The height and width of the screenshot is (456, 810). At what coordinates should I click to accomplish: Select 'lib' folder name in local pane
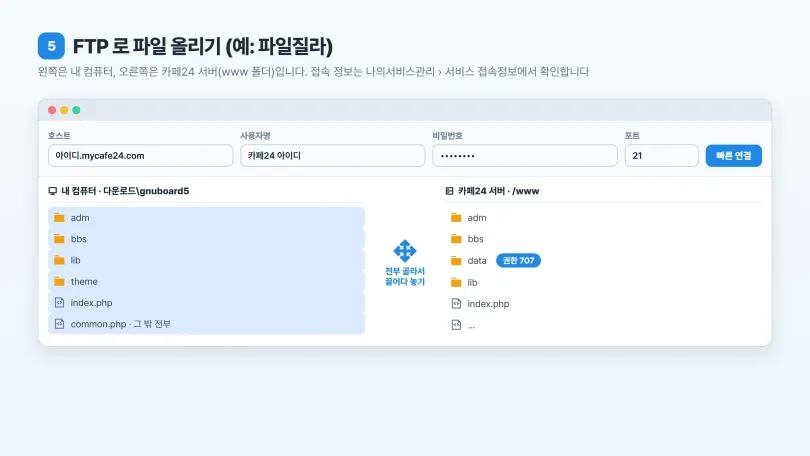coord(75,260)
